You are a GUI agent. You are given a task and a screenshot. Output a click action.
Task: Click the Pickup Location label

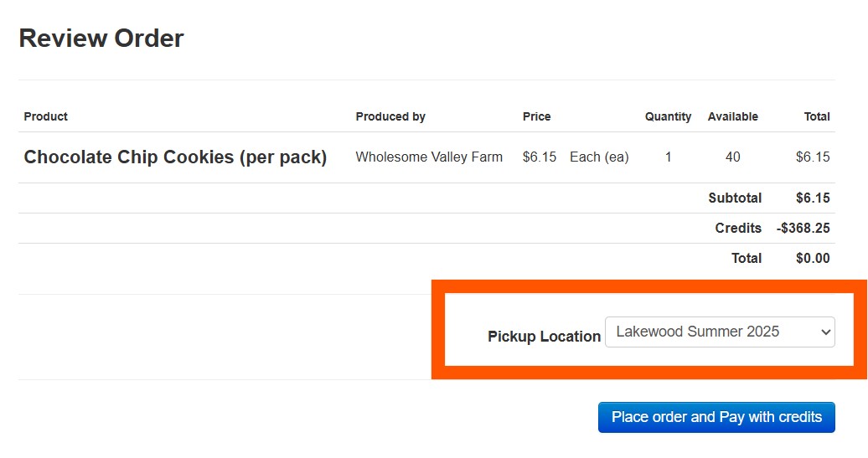point(544,337)
